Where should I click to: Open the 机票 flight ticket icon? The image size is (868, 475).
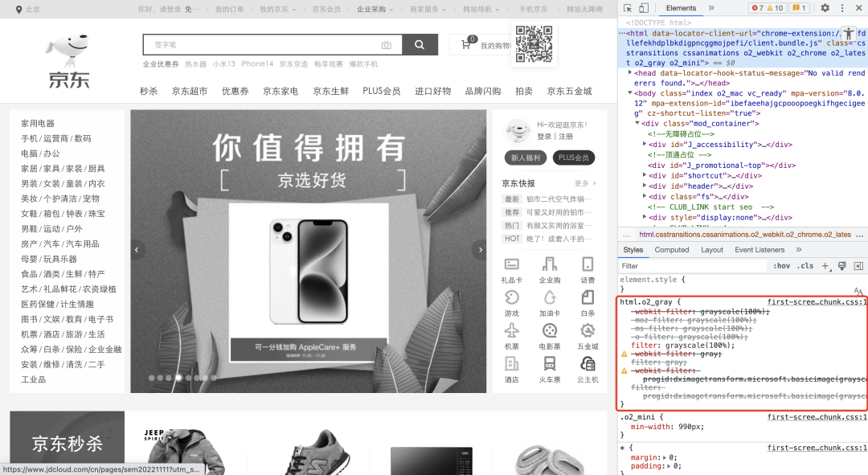(x=511, y=330)
